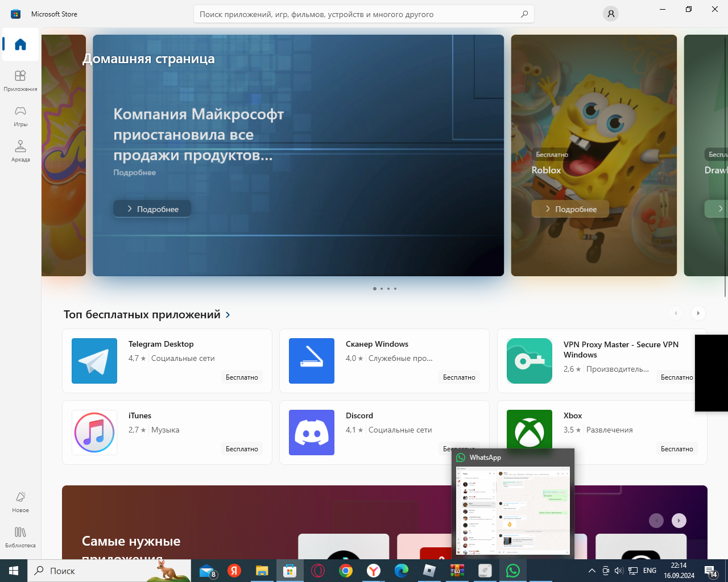Viewport: 728px width, 582px height.
Task: Open Microsoft Edge from the taskbar
Action: (x=402, y=571)
